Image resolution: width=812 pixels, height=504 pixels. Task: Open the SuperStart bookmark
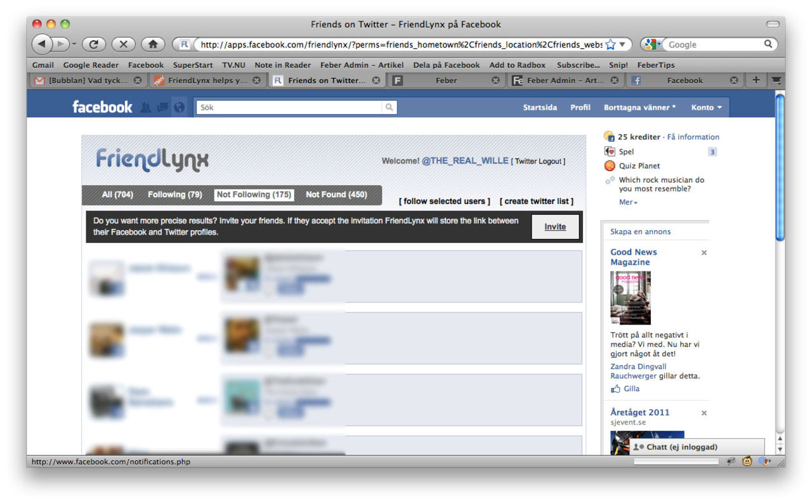(193, 65)
